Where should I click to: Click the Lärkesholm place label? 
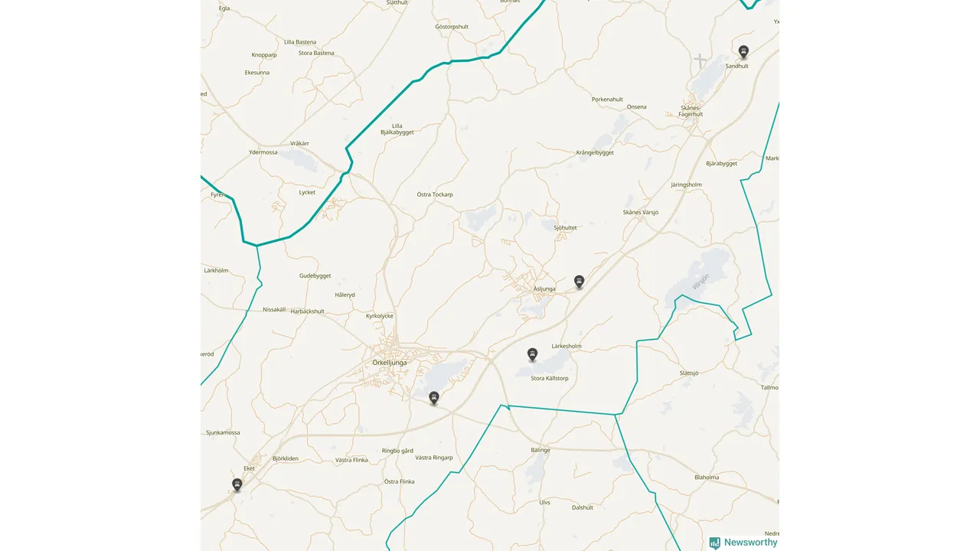tap(567, 346)
